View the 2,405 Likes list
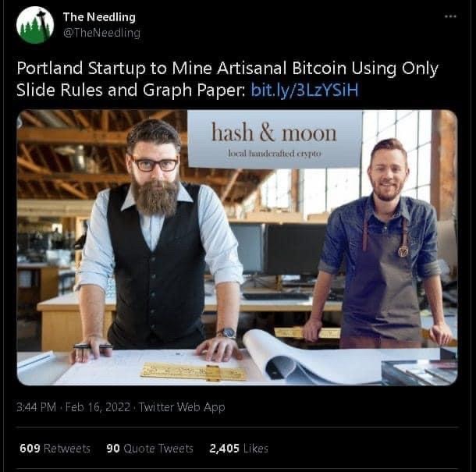 (239, 449)
